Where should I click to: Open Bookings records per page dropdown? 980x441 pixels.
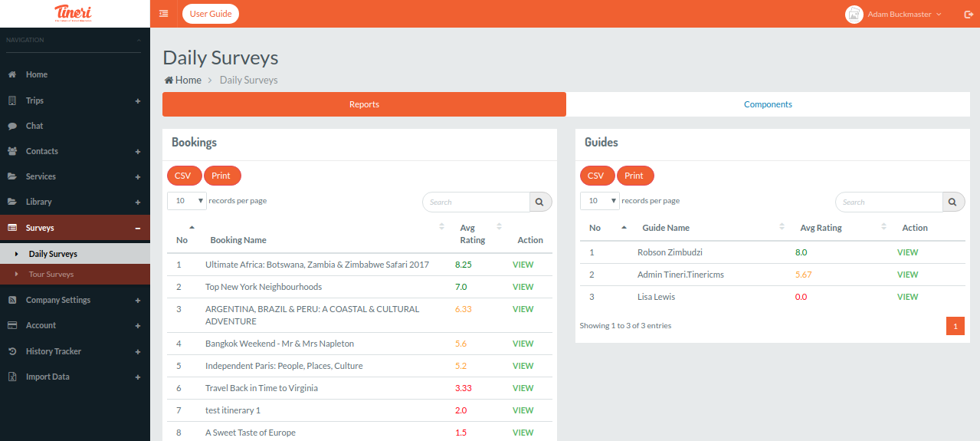[x=187, y=201]
